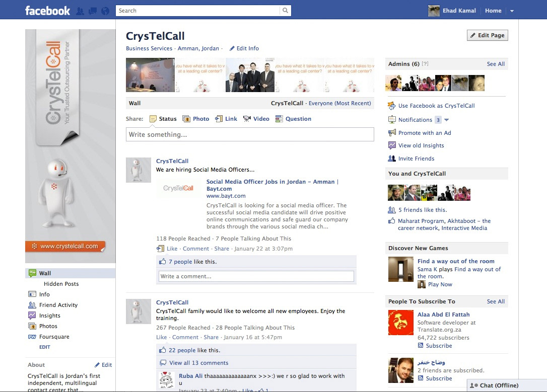This screenshot has height=392, width=547.
Task: Open Social Media Officer Jobs link
Action: click(x=272, y=185)
